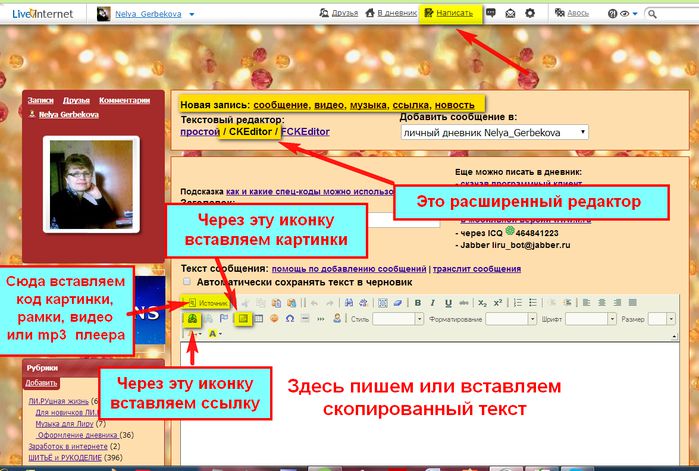Insert a numbered list
699x471 pixels.
pyautogui.click(x=518, y=303)
